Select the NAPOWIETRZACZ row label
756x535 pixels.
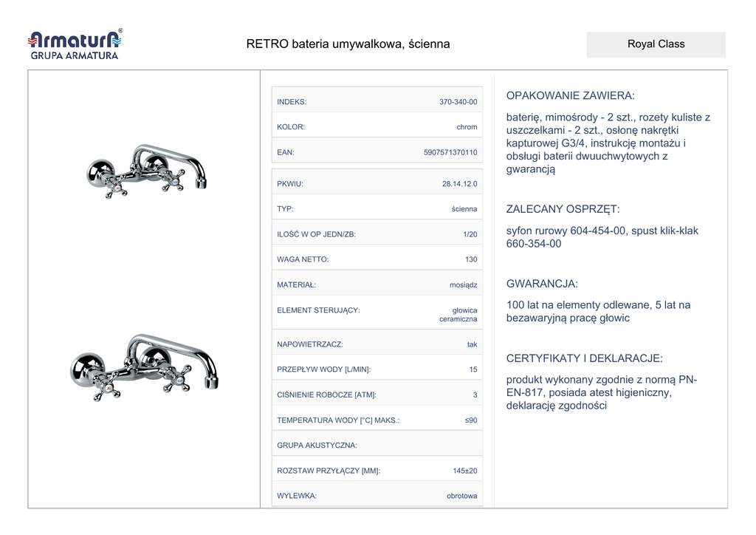310,344
